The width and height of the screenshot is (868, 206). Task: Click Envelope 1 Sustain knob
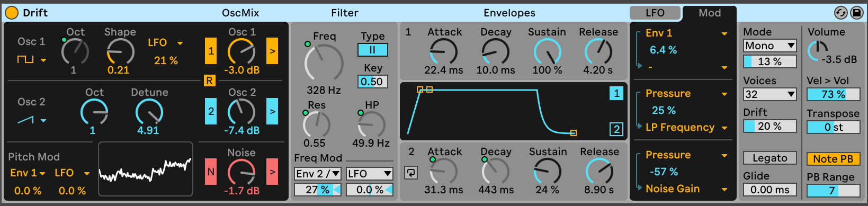(547, 51)
